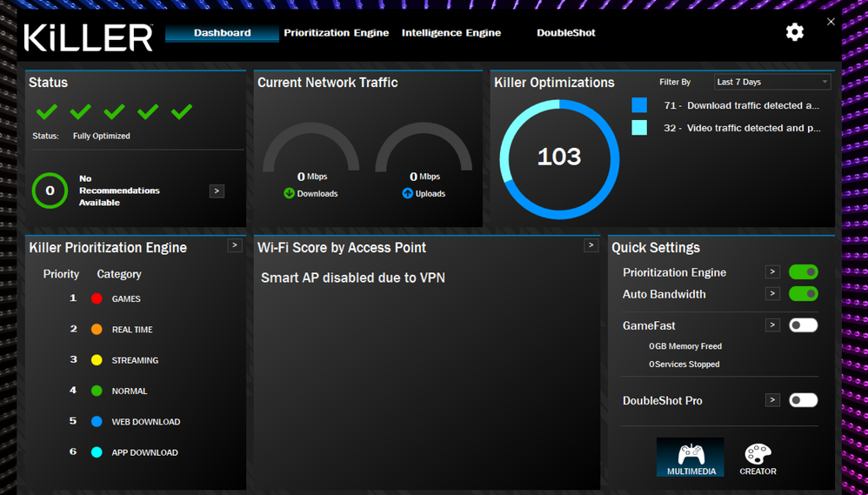Click the REAL TIME category label

point(132,330)
